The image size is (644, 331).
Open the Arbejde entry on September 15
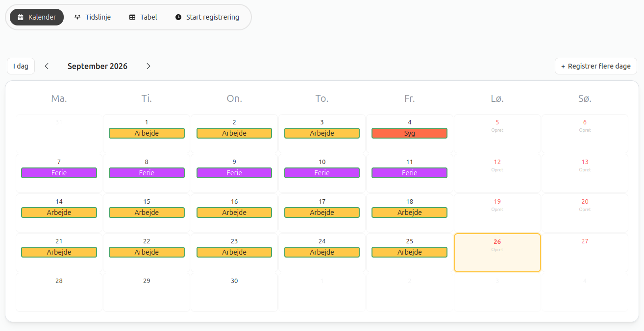147,213
